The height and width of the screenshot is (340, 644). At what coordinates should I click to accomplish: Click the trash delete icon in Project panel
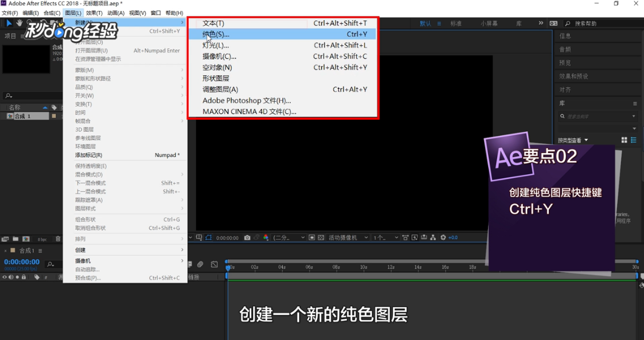point(58,239)
